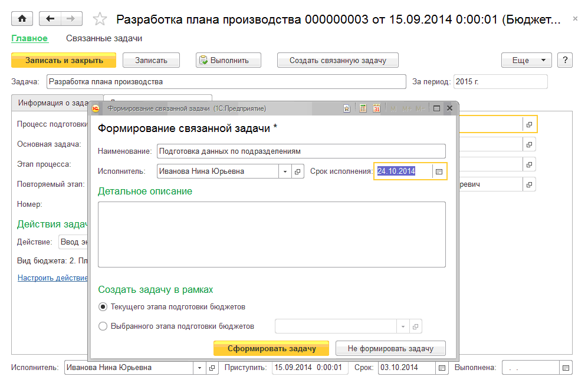Image resolution: width=588 pixels, height=383 pixels.
Task: Click the back arrow navigation button
Action: 50,19
